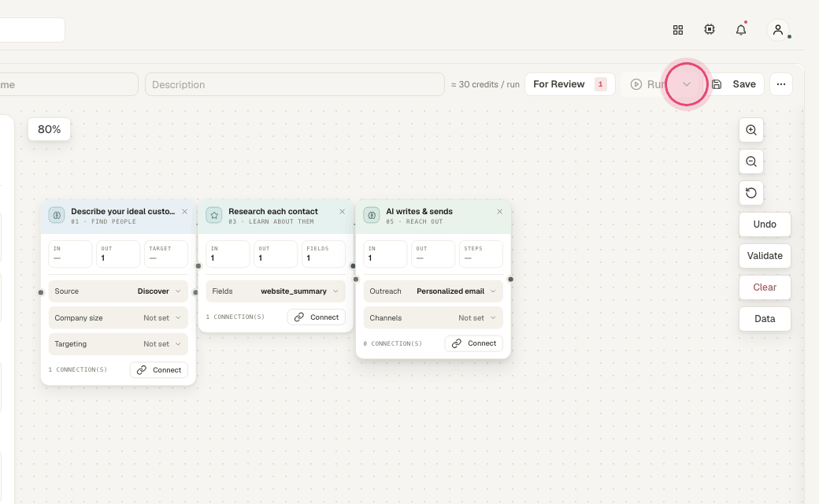Image resolution: width=819 pixels, height=504 pixels.
Task: Clear the canvas
Action: point(765,287)
